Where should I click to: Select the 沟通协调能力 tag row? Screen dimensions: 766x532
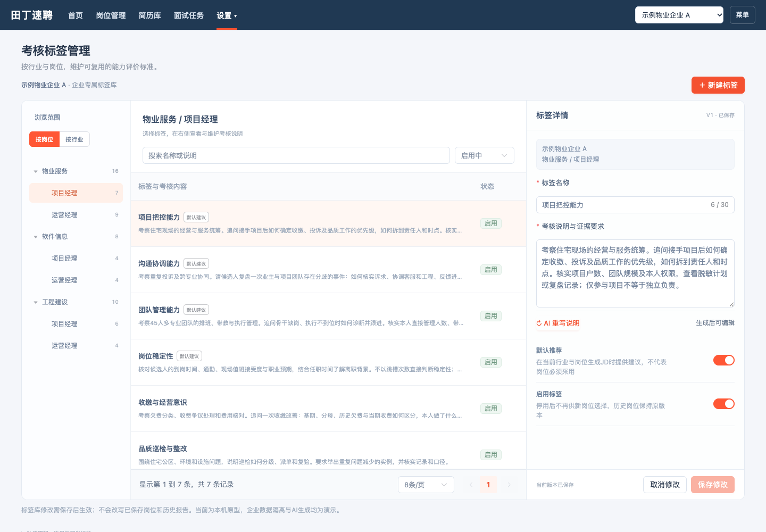328,270
